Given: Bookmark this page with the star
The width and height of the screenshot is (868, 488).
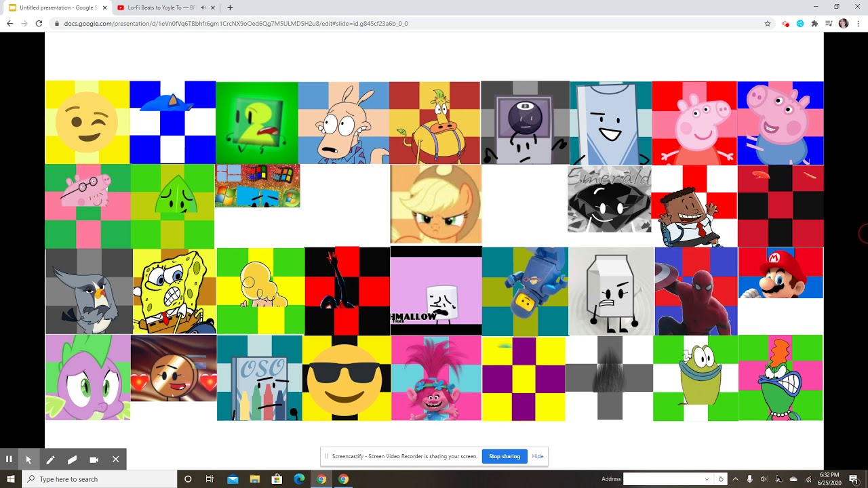Looking at the screenshot, I should pos(768,23).
